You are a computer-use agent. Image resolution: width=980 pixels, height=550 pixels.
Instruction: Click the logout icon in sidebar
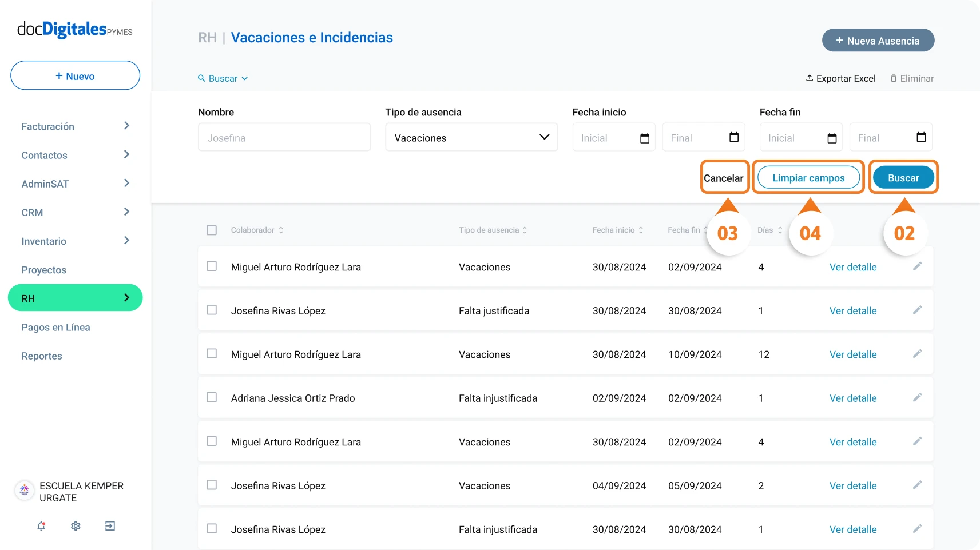pos(110,526)
